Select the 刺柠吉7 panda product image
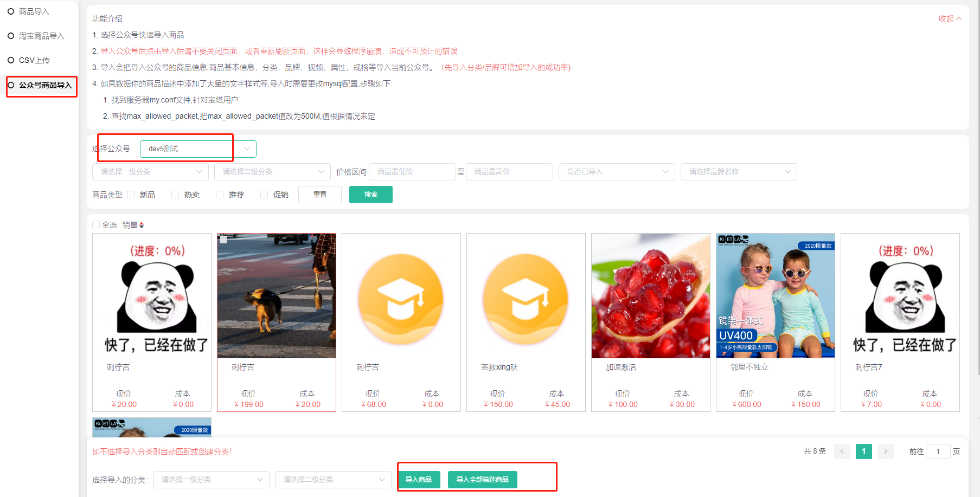This screenshot has height=497, width=980. point(900,296)
